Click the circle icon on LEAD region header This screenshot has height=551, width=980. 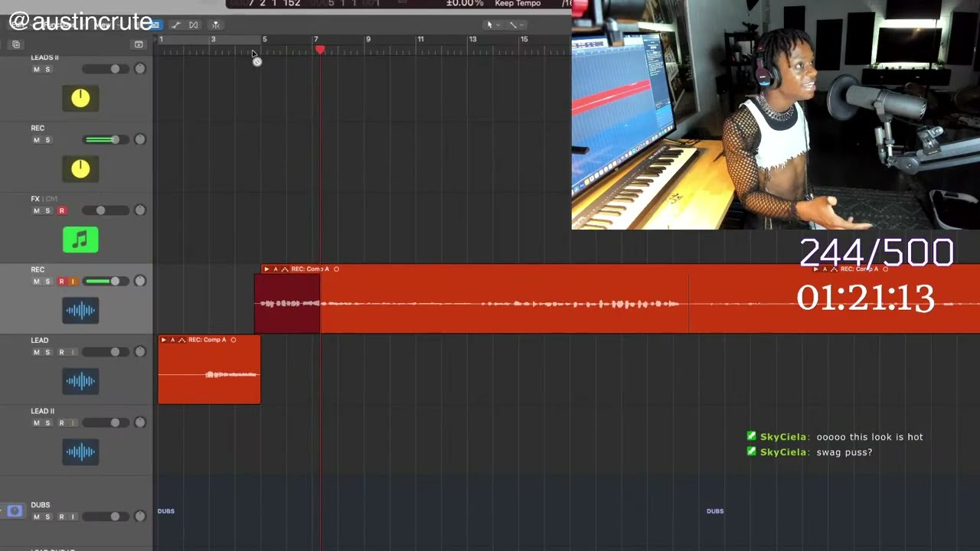(234, 340)
